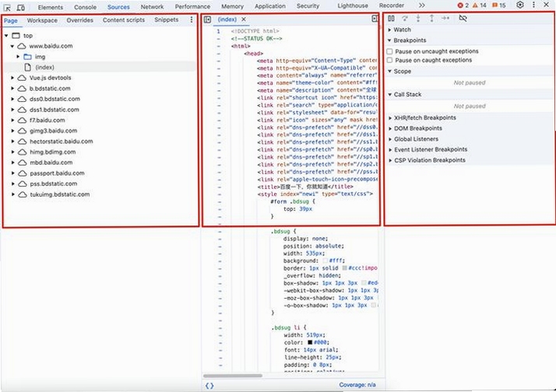The height and width of the screenshot is (392, 556).
Task: Enable Pause on caught exceptions
Action: [389, 60]
